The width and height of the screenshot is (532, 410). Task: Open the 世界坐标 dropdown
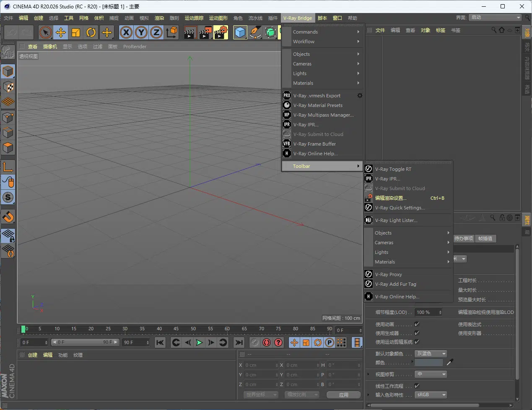[x=261, y=395]
